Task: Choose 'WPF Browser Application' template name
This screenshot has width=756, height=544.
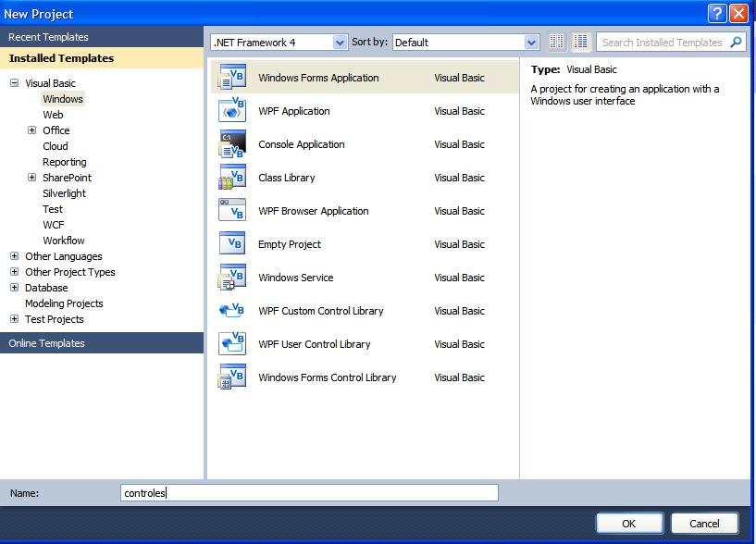Action: tap(314, 211)
